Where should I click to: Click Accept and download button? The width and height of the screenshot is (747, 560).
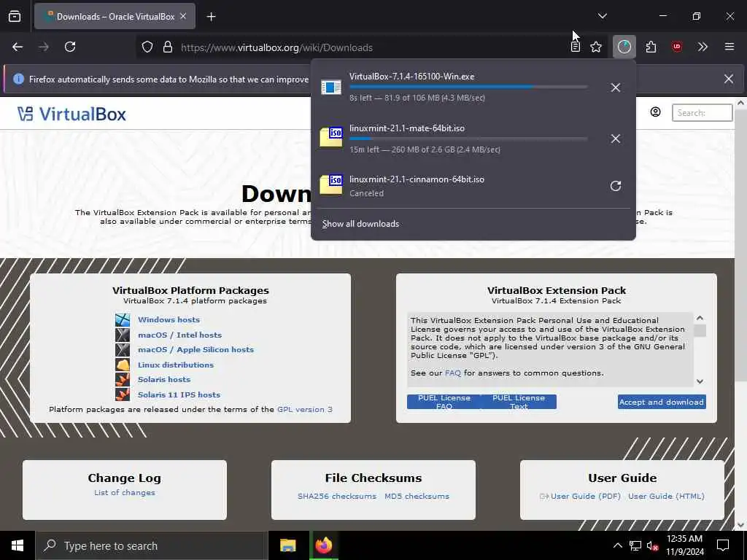tap(662, 402)
